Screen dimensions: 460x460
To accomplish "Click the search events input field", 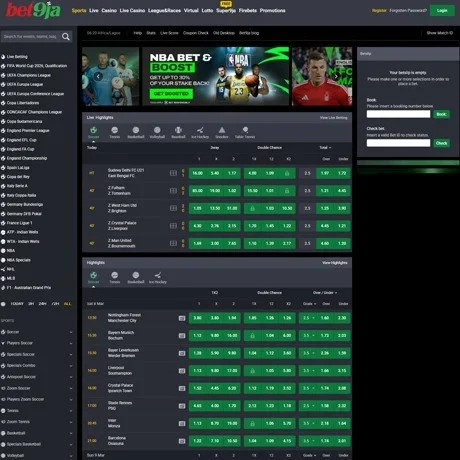I will click(31, 37).
